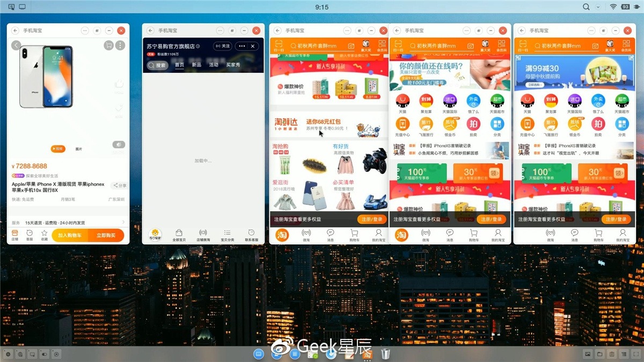Open 消息 tab in 颜值 banner Taobao window
This screenshot has height=362, width=644.
click(450, 235)
